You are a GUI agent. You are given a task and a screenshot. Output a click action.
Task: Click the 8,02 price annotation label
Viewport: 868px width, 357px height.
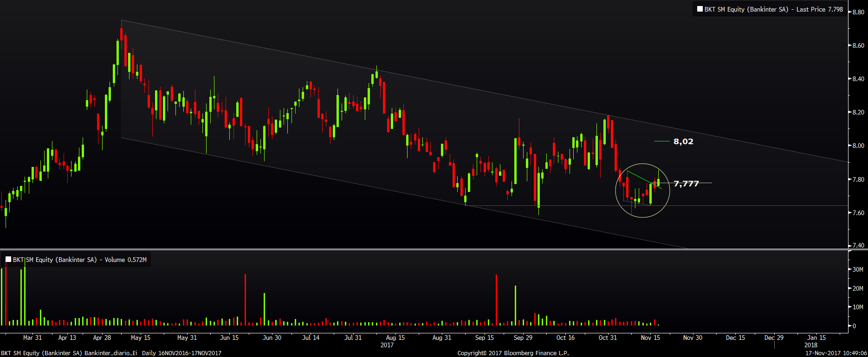[x=683, y=141]
